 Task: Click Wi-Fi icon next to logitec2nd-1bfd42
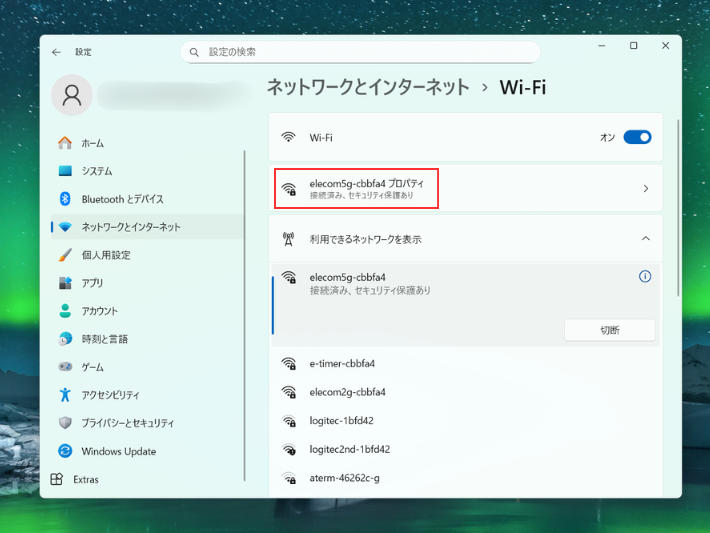point(289,449)
